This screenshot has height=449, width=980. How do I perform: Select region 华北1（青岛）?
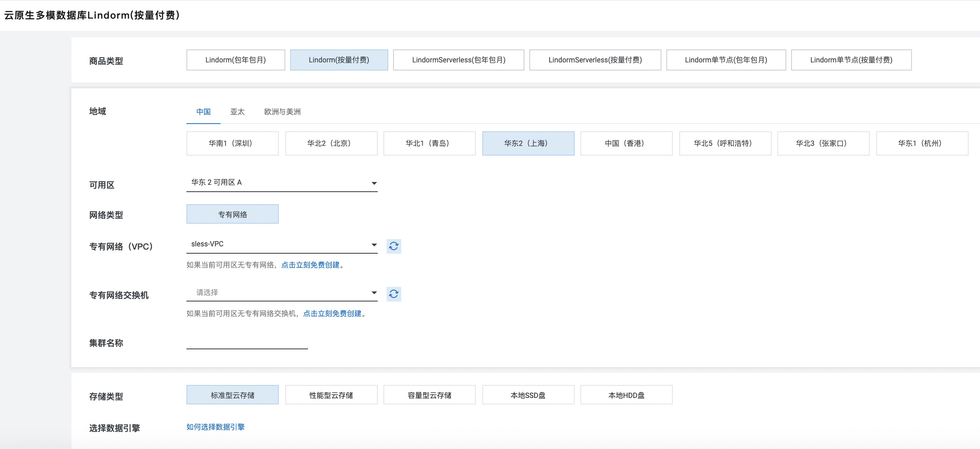coord(429,143)
